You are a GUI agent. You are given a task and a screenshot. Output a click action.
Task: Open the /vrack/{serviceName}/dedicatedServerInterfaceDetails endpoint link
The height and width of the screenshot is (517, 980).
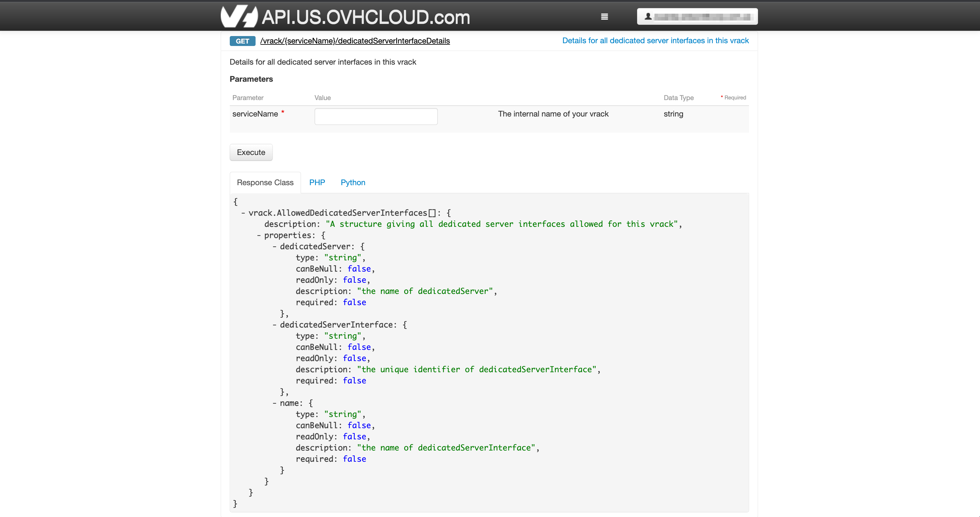pyautogui.click(x=355, y=41)
